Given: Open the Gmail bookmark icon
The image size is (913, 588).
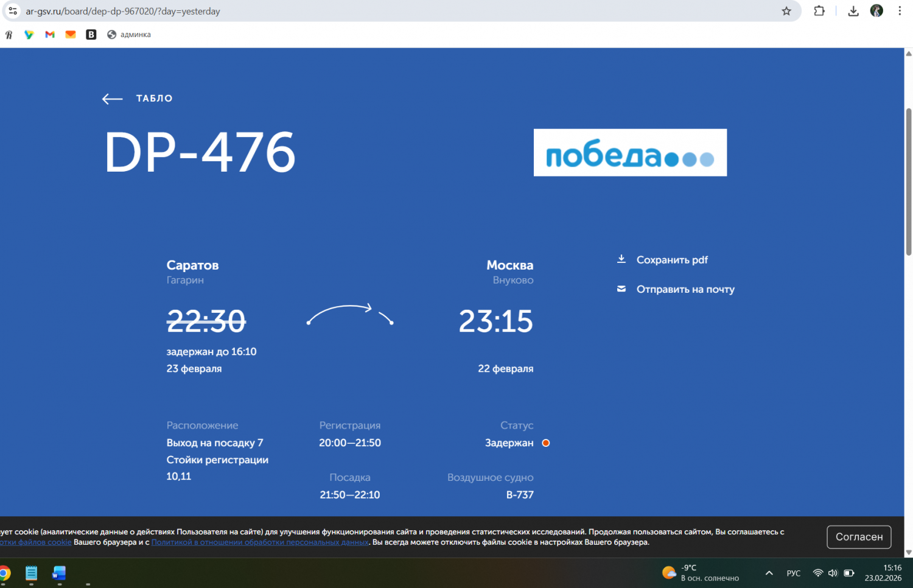Looking at the screenshot, I should coord(50,35).
